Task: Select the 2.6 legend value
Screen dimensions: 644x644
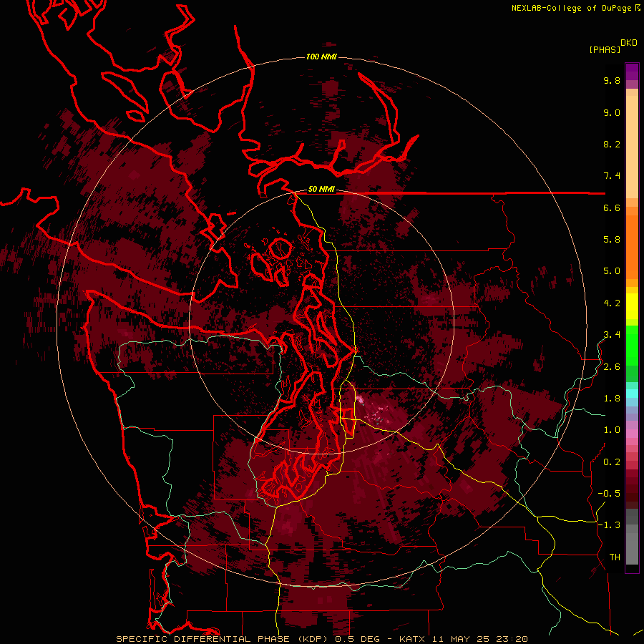Action: tap(612, 367)
